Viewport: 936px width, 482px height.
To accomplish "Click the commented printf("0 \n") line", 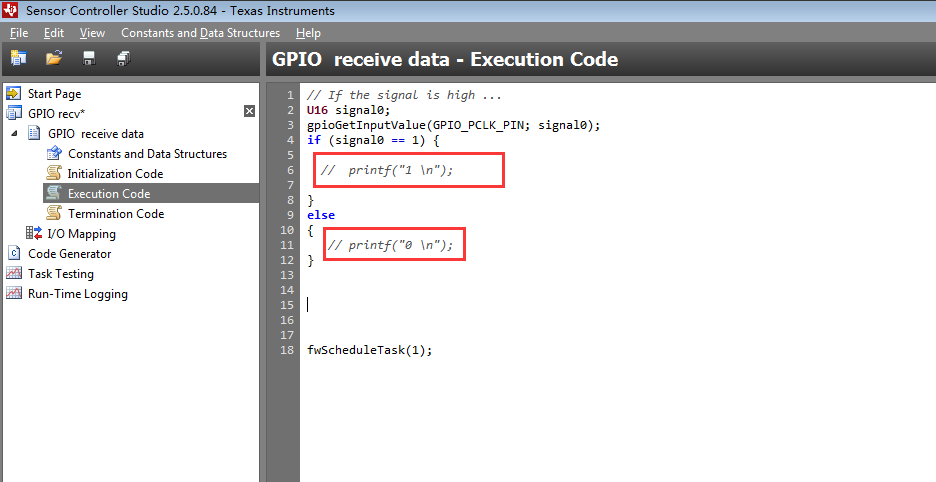I will [x=390, y=245].
